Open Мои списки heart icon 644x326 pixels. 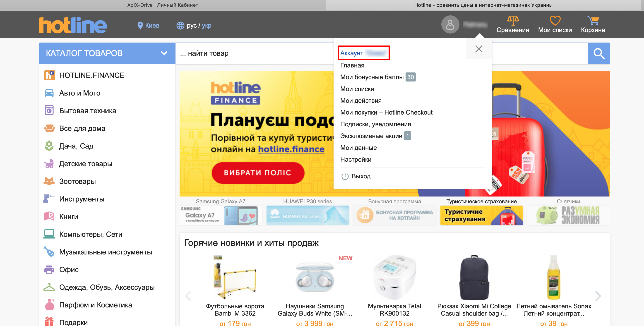(555, 21)
